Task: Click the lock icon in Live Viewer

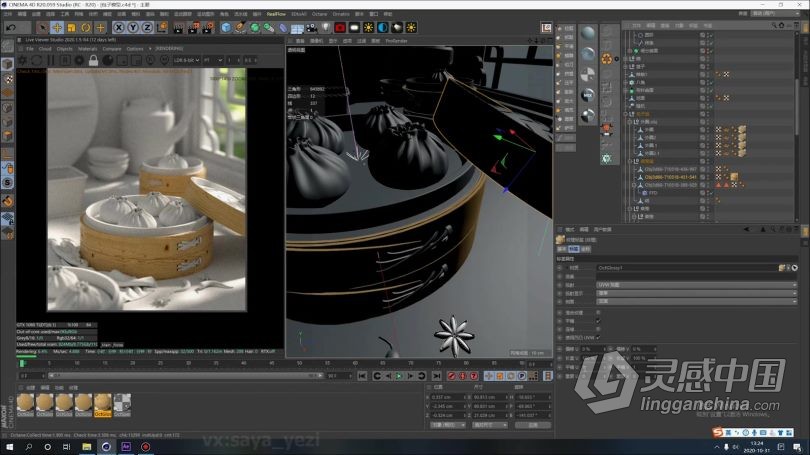Action: coord(93,60)
